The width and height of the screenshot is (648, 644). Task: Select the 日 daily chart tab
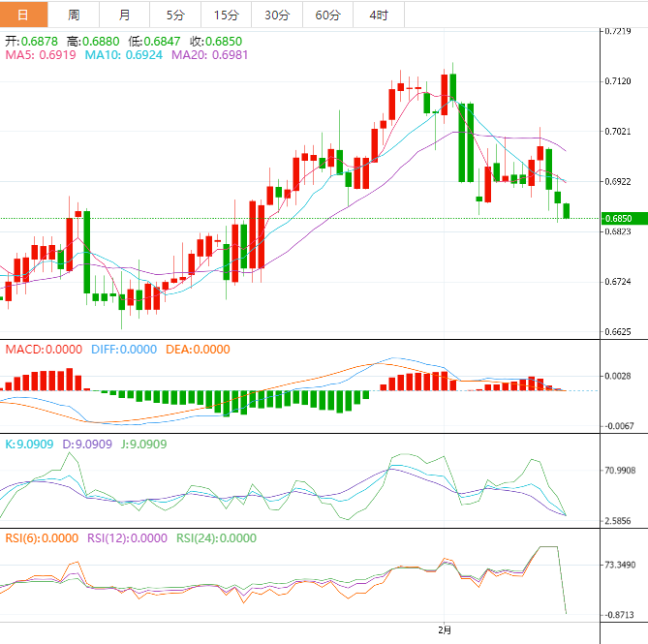[x=24, y=15]
